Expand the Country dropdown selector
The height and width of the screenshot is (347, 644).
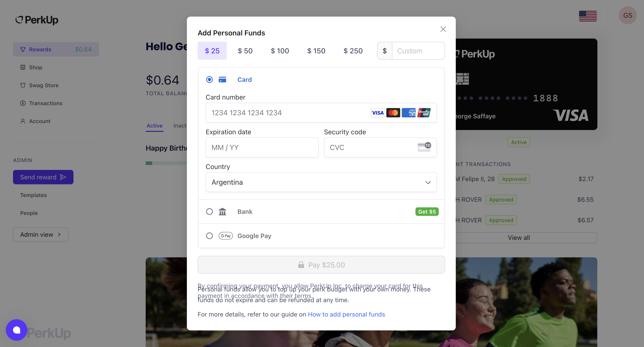coord(321,182)
